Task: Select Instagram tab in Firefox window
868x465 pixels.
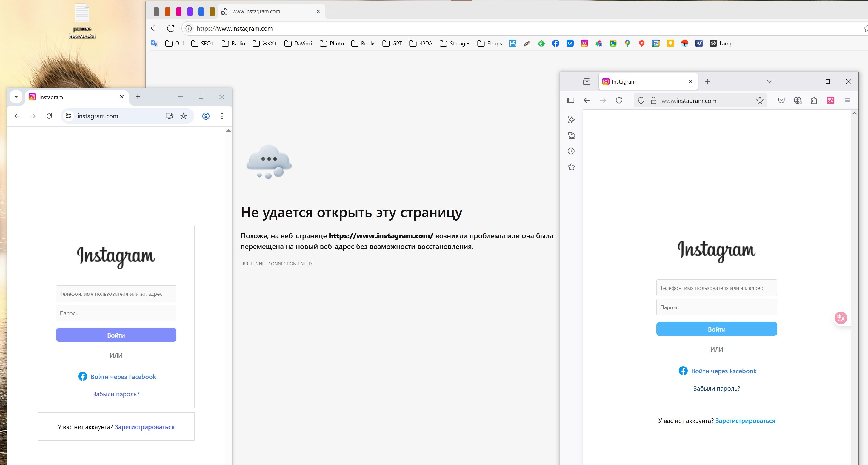Action: pyautogui.click(x=648, y=81)
